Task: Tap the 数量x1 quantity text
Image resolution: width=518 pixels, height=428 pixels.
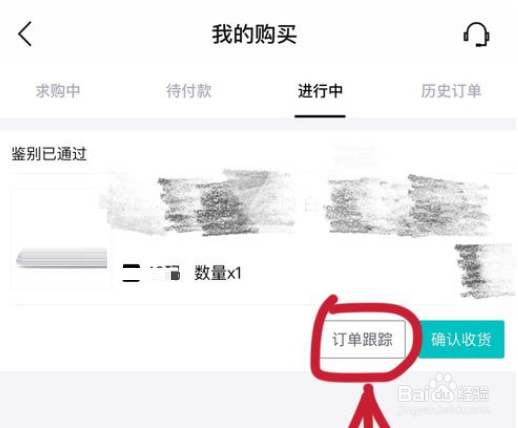Action: 218,273
